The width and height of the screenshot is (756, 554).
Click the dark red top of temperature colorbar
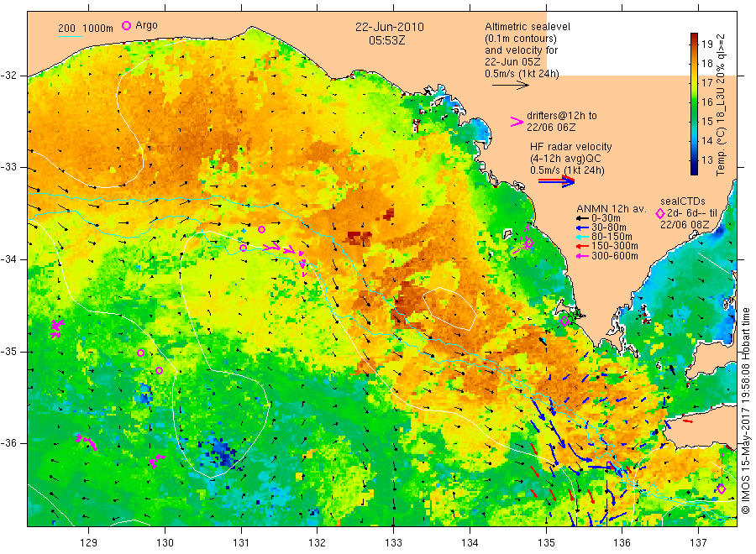(694, 37)
